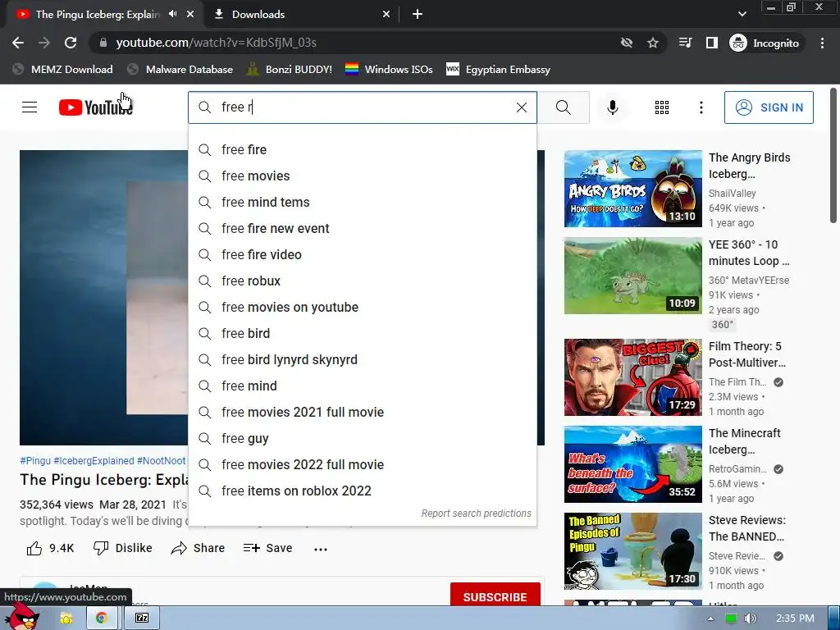Submit search with magnifier button
This screenshot has width=840, height=630.
coord(563,107)
